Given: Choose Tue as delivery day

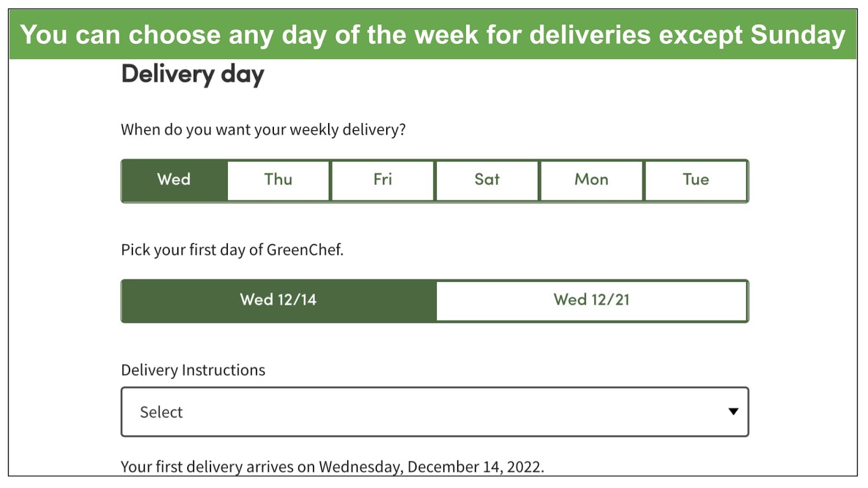Looking at the screenshot, I should pos(696,181).
